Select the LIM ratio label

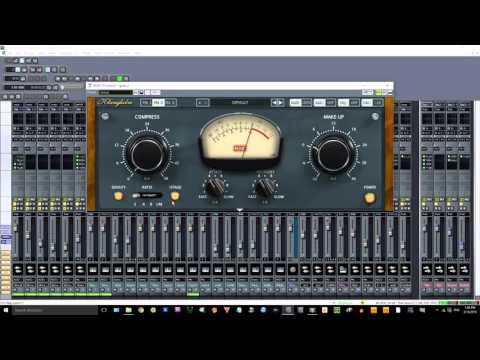pyautogui.click(x=159, y=204)
